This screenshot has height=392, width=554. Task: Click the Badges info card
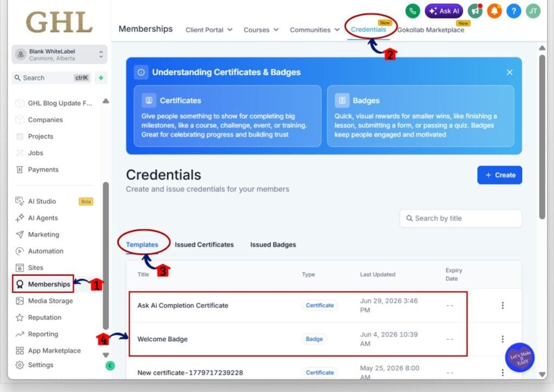pyautogui.click(x=420, y=116)
